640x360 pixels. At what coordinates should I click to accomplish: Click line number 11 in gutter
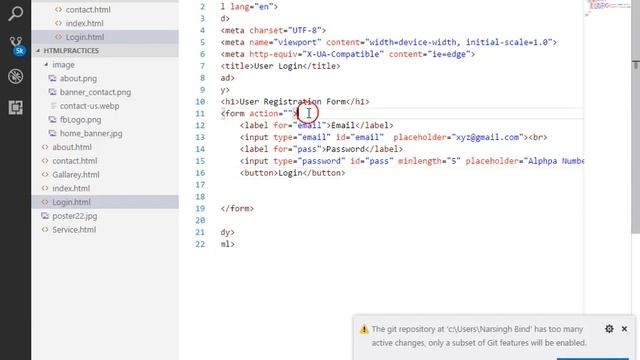(x=200, y=113)
